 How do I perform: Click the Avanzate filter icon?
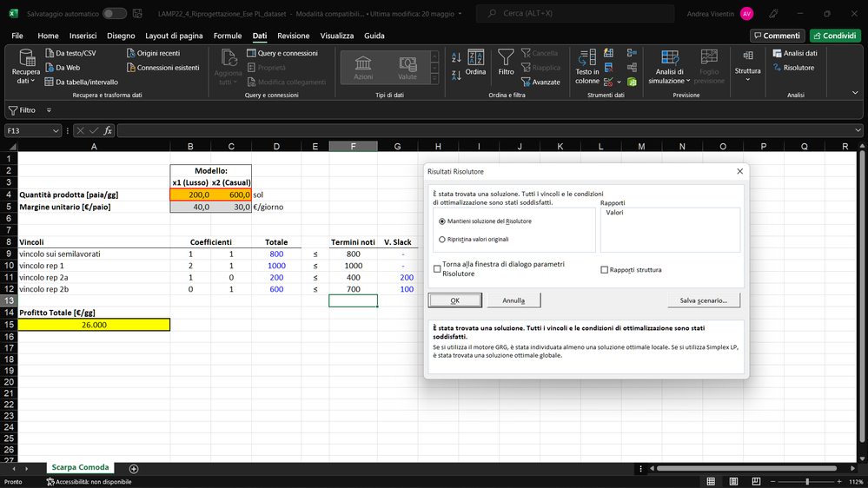point(540,82)
